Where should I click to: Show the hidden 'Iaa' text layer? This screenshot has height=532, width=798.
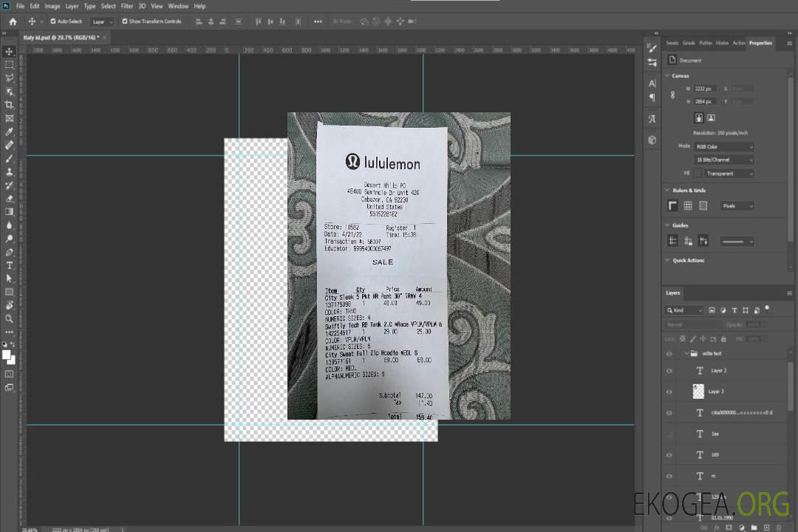tap(669, 434)
